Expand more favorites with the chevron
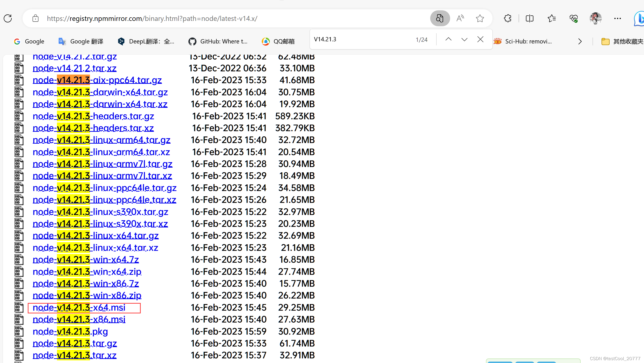The width and height of the screenshot is (644, 363). 580,41
